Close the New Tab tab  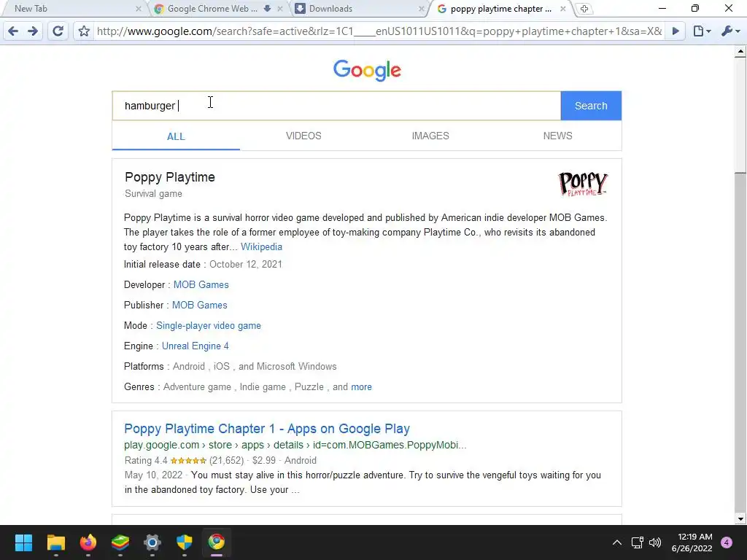[138, 9]
